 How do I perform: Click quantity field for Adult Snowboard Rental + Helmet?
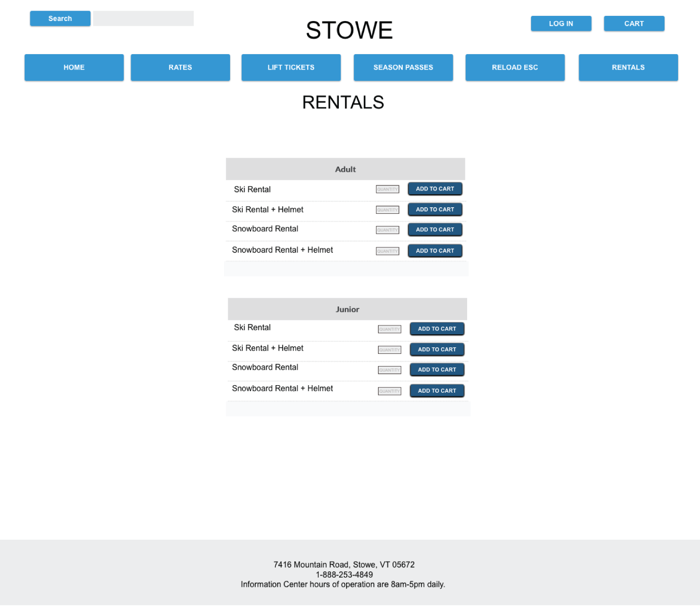(x=387, y=251)
